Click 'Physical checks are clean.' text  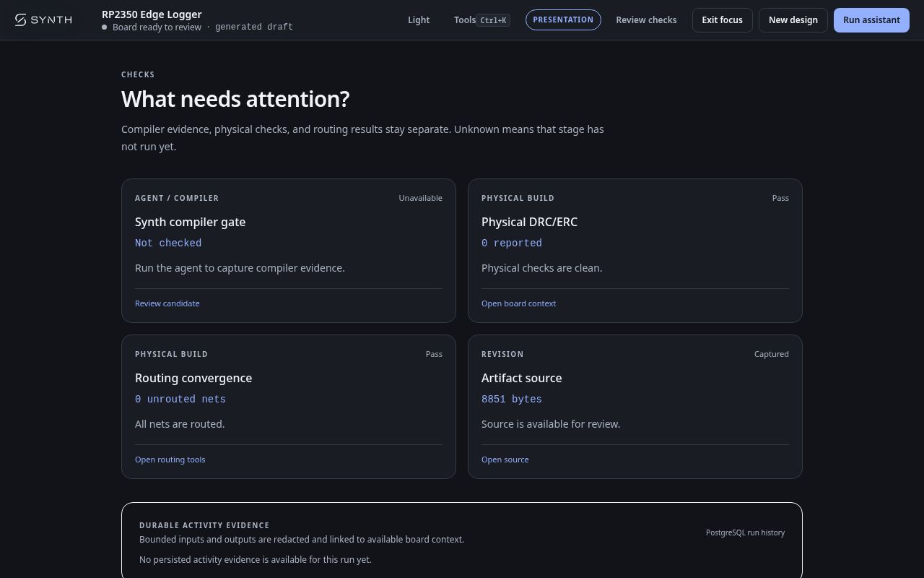point(541,268)
